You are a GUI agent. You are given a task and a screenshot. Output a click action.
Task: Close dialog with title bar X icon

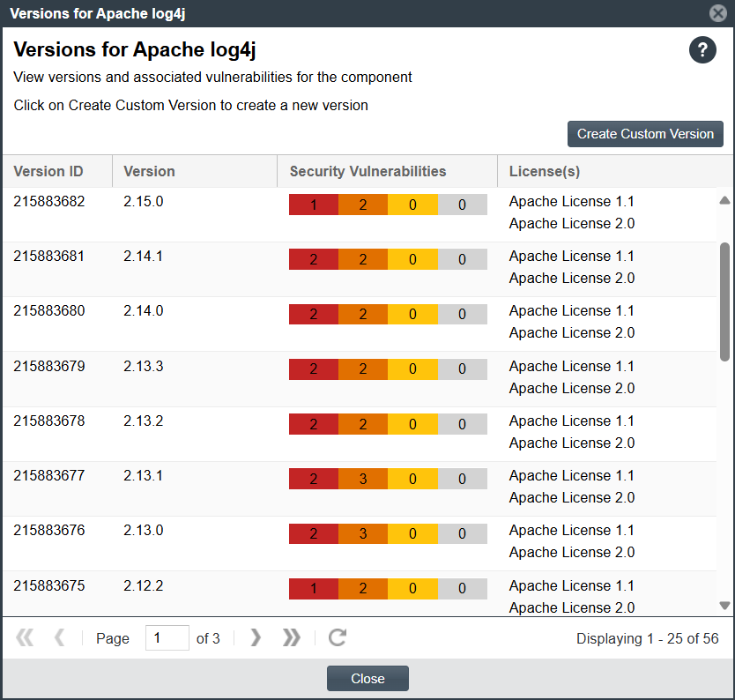[x=718, y=13]
